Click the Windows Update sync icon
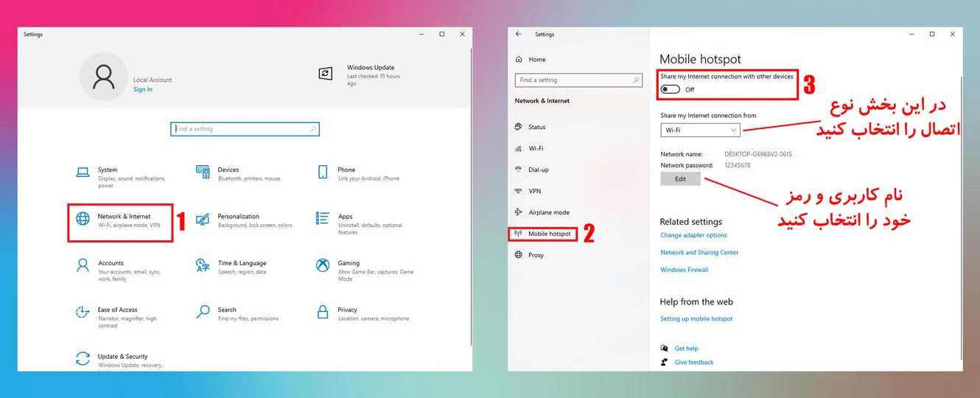This screenshot has width=980, height=398. (325, 74)
